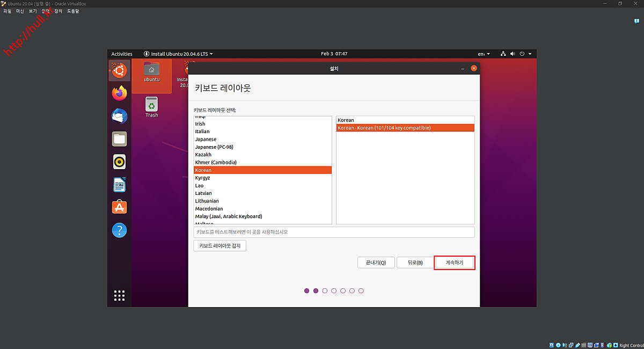Select Kazakh in the layout list
The image size is (644, 349).
(263, 155)
